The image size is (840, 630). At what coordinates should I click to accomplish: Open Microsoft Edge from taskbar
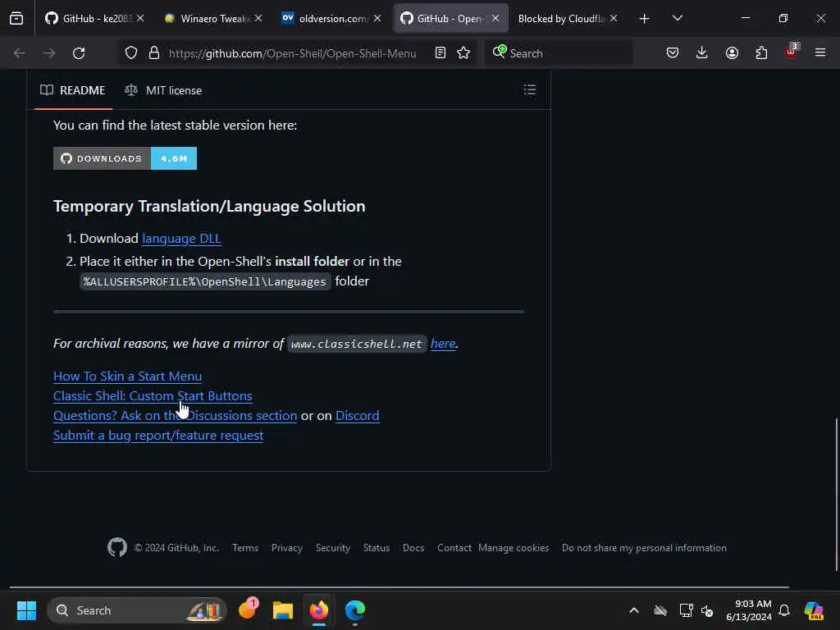[354, 610]
